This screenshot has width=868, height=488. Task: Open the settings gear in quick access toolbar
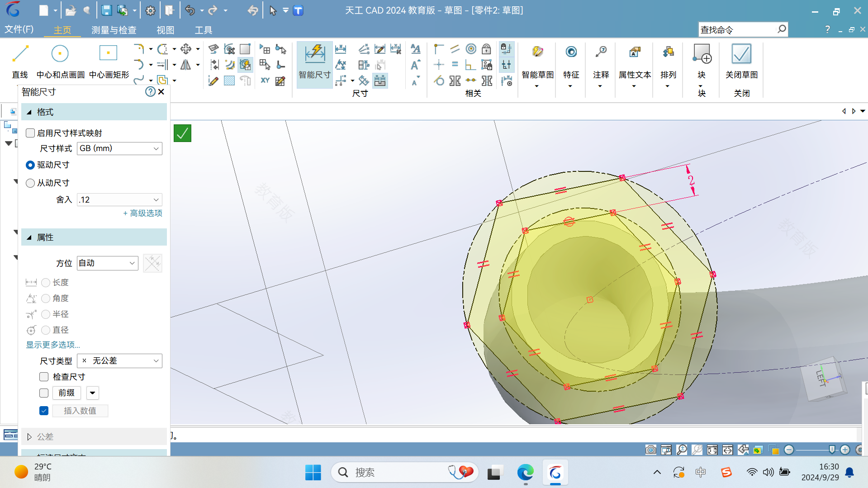[151, 10]
